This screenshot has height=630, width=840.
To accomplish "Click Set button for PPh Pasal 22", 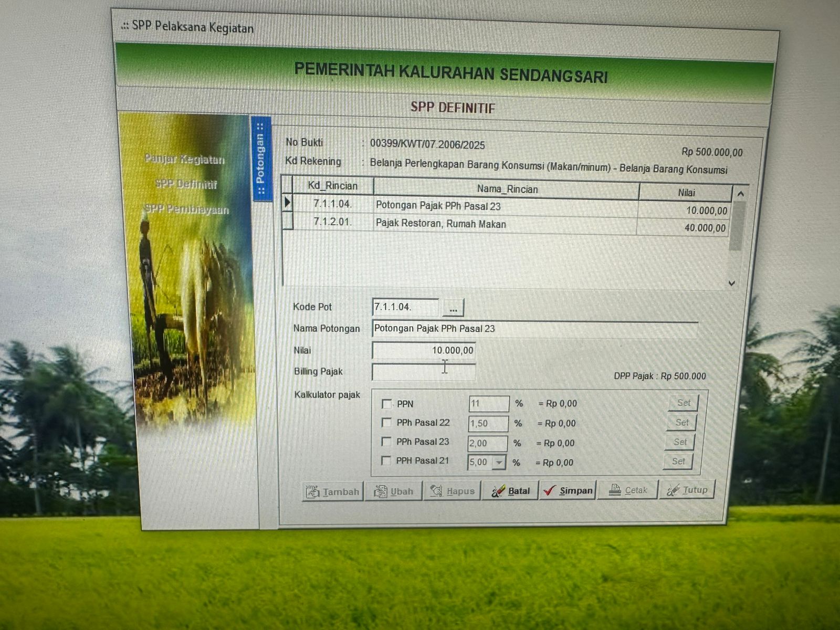I will pos(682,422).
